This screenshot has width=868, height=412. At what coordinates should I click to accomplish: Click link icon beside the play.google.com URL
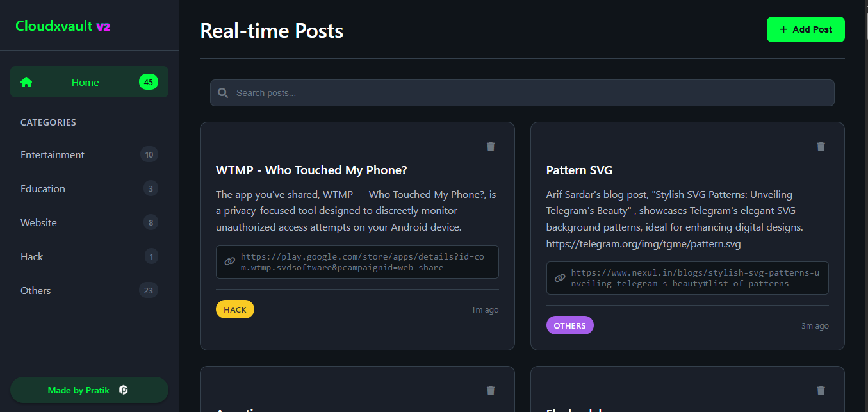[x=230, y=261]
